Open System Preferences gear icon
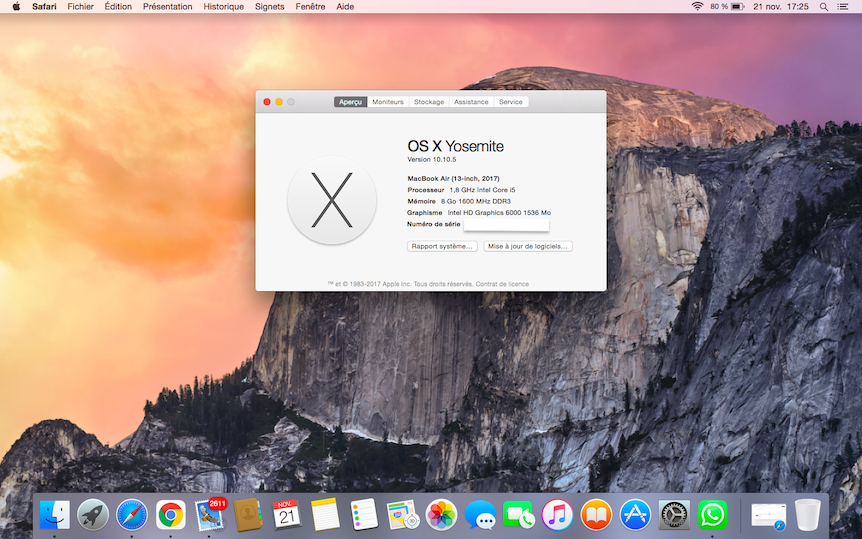Viewport: 862px width, 539px height. coord(674,515)
